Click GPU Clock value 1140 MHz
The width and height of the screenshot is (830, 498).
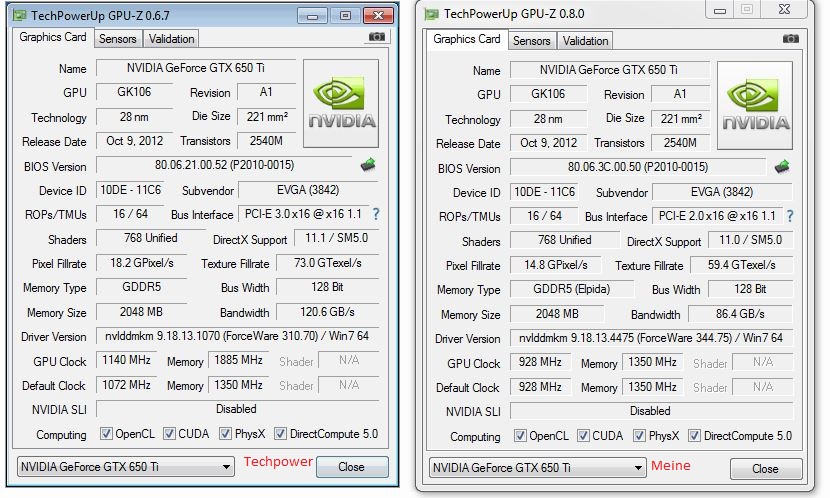(126, 360)
